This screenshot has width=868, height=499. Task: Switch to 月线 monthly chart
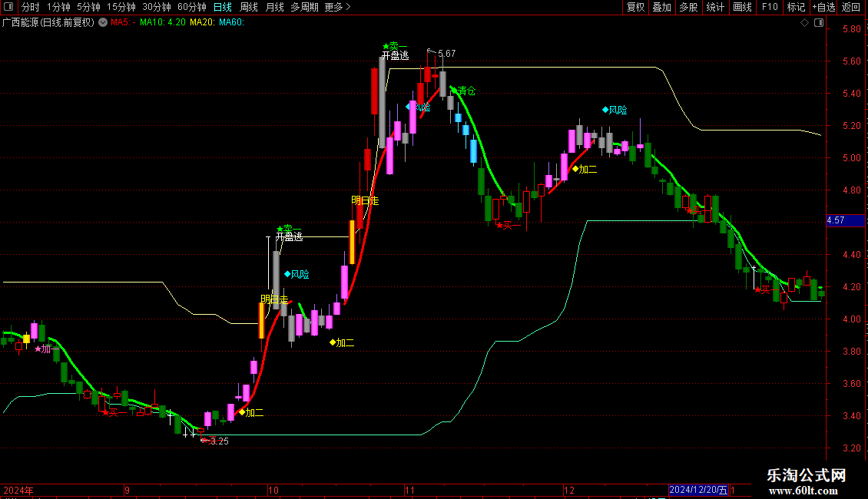(x=274, y=7)
